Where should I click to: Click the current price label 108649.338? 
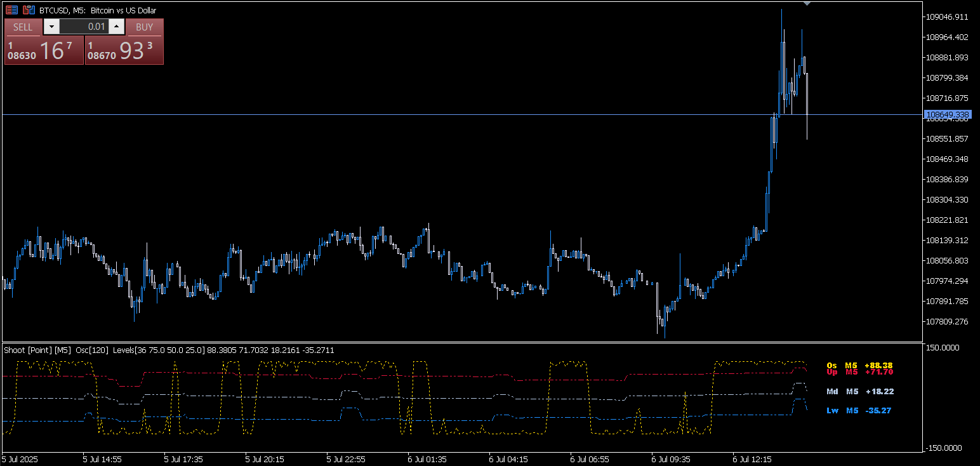coord(948,114)
